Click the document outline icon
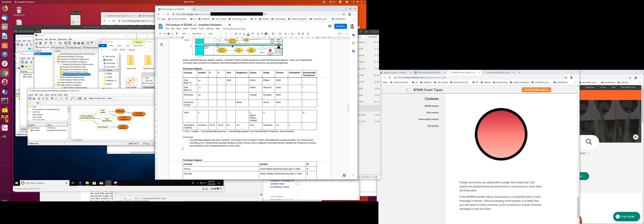 (161, 45)
